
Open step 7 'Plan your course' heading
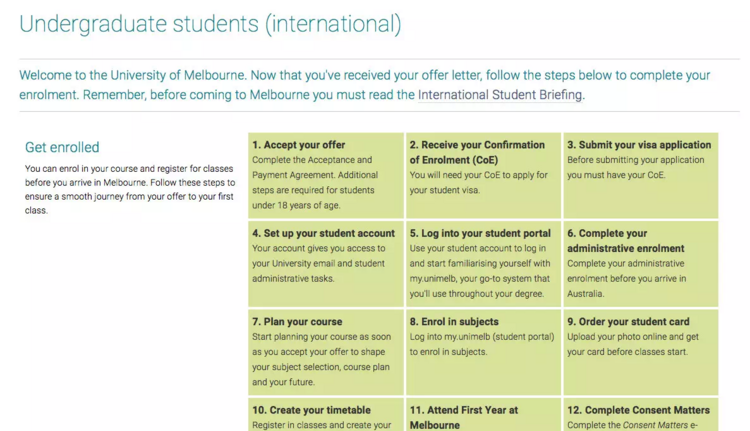[x=299, y=322]
